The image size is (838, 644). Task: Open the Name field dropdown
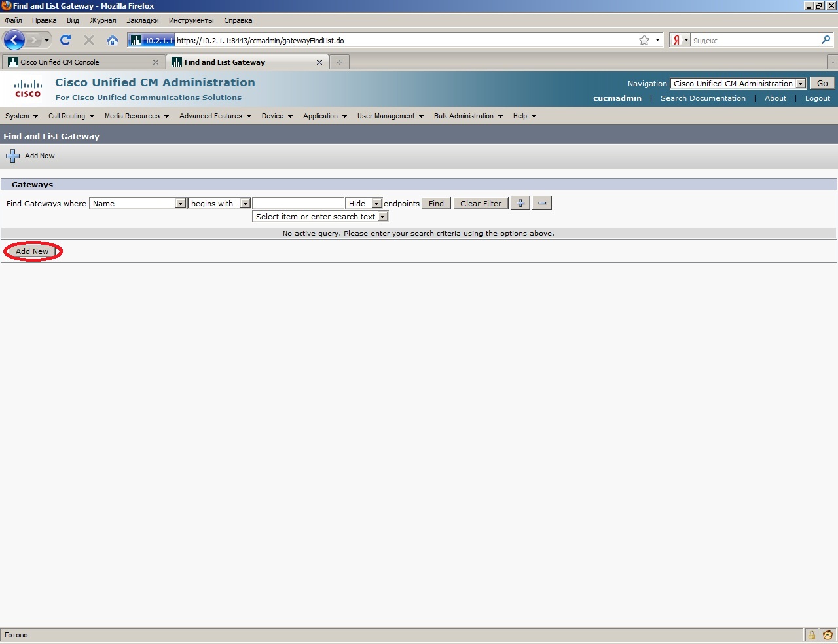coord(137,204)
